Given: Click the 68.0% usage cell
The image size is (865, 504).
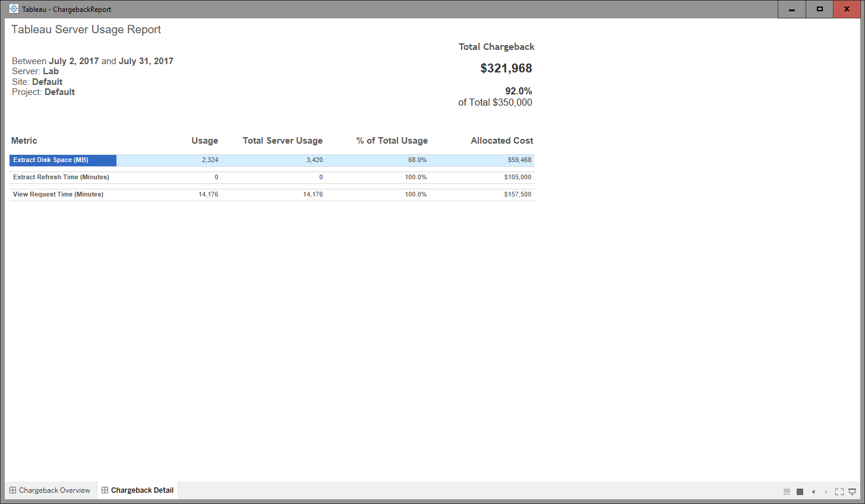Looking at the screenshot, I should (x=418, y=160).
